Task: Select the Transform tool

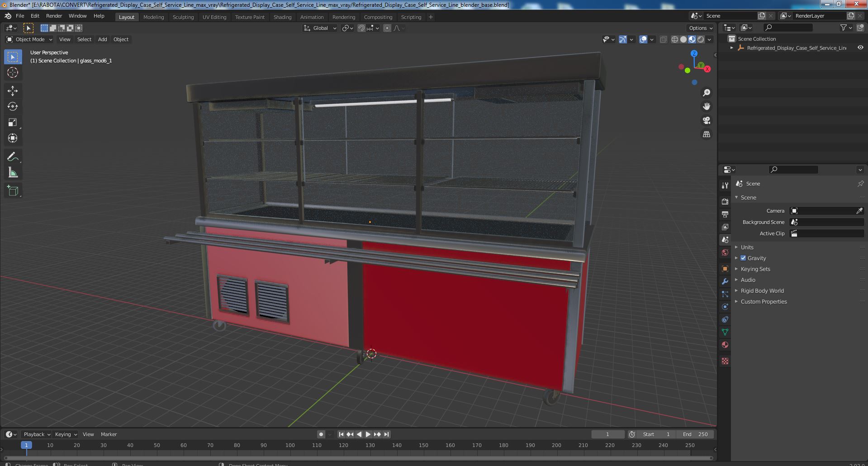Action: [x=13, y=138]
